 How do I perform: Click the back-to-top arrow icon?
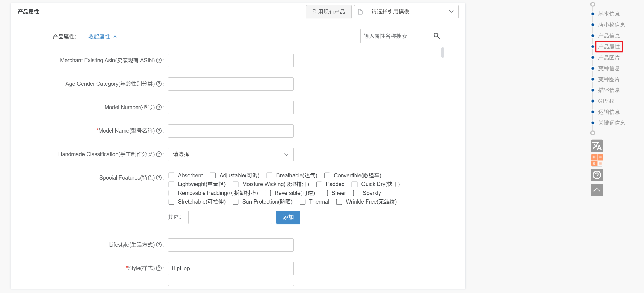click(597, 190)
